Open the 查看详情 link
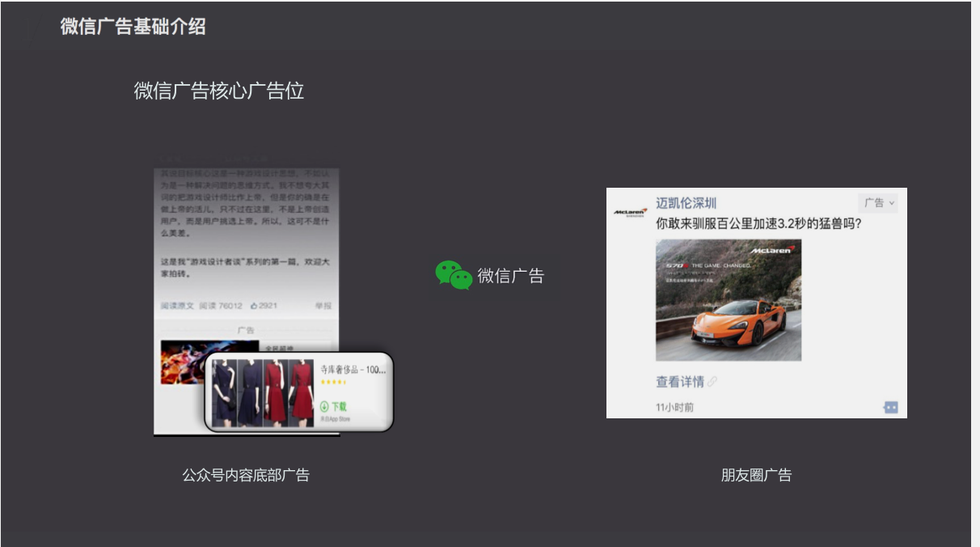Screen dimensions: 980x547 coord(680,382)
